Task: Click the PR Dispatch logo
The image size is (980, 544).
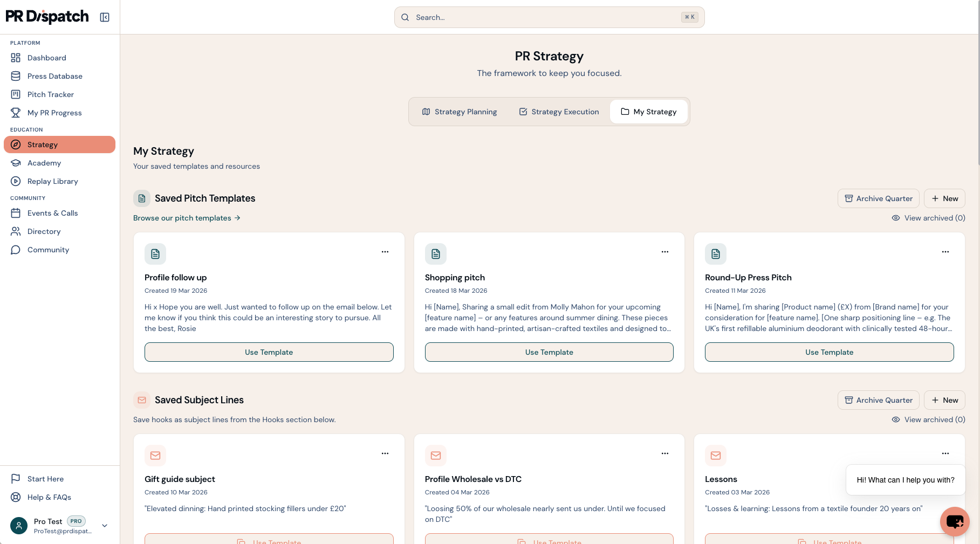Action: 47,17
